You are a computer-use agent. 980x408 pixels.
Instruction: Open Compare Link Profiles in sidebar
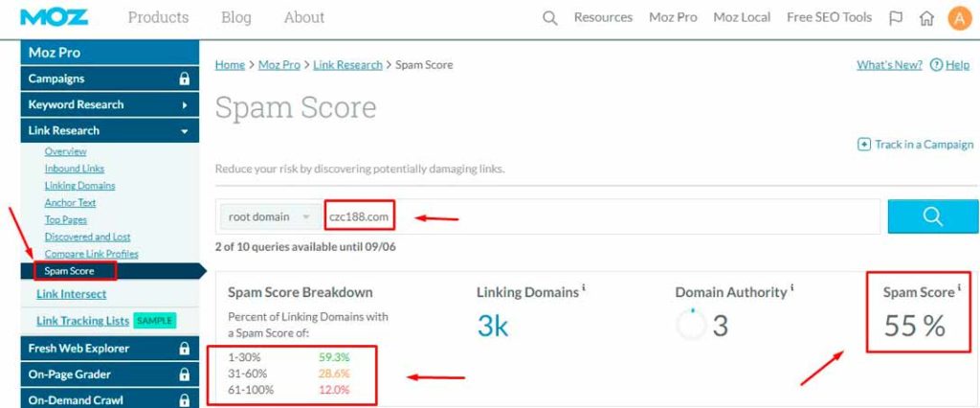click(91, 254)
